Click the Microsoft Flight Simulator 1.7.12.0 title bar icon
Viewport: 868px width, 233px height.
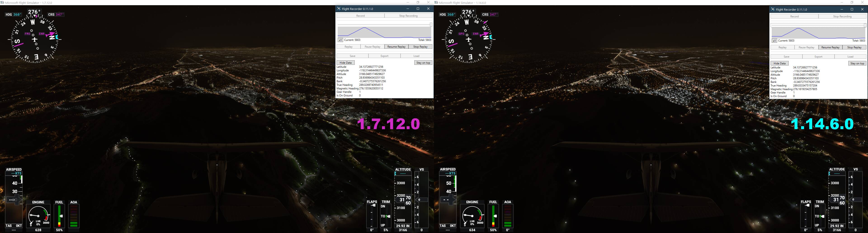(2, 3)
